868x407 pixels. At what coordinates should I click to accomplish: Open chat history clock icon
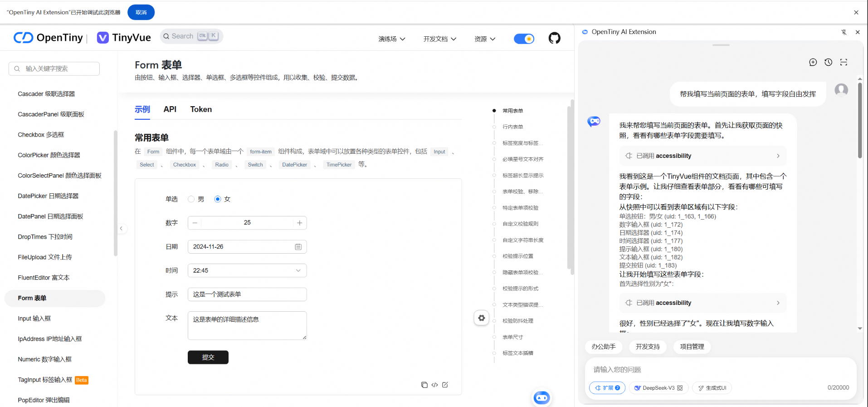tap(828, 62)
